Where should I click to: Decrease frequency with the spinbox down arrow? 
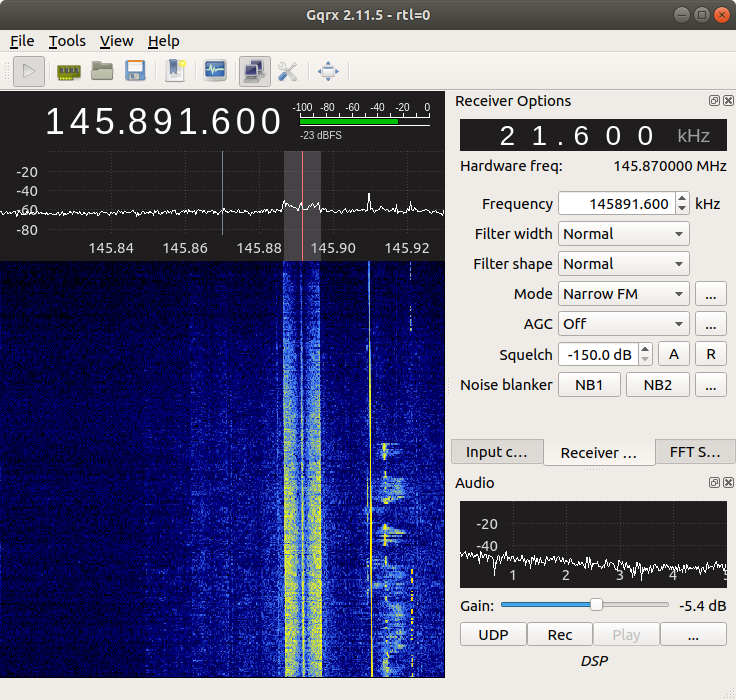[x=682, y=209]
